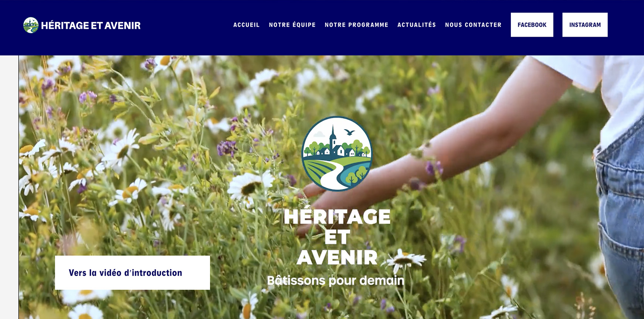Open the Nous Contacter page

pos(473,25)
